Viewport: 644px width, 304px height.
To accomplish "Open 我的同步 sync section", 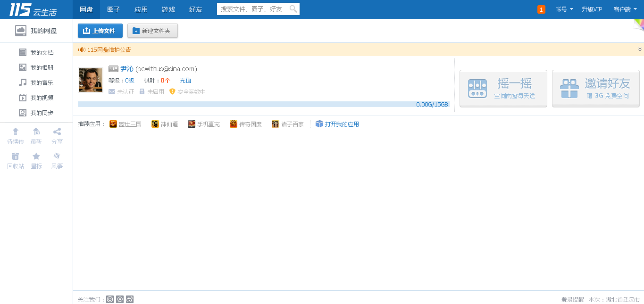I will pos(36,113).
